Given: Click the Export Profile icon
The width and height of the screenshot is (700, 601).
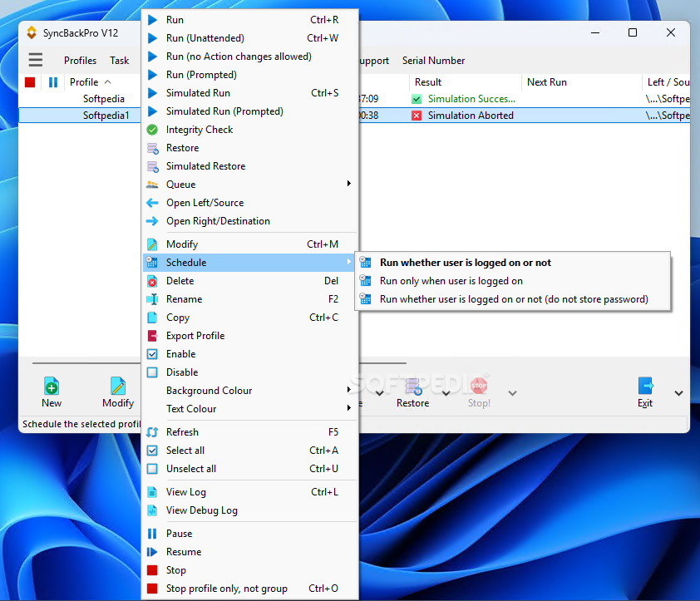Looking at the screenshot, I should point(152,336).
